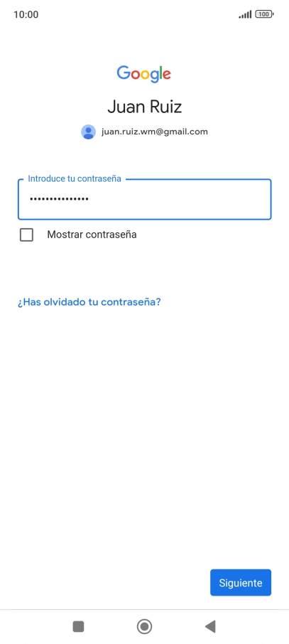Tap the Mostrar contraseña label text
Viewport: 289px width, 644px height.
pyautogui.click(x=92, y=235)
